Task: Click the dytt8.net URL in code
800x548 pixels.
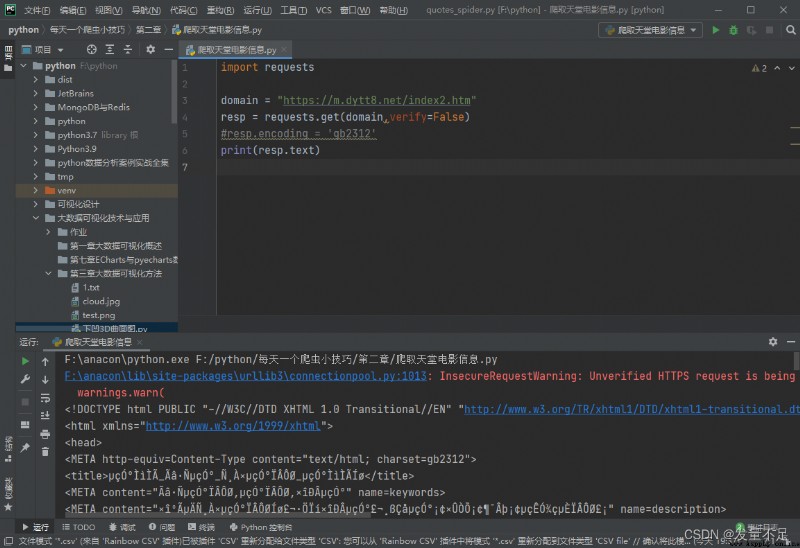Action: click(x=377, y=101)
